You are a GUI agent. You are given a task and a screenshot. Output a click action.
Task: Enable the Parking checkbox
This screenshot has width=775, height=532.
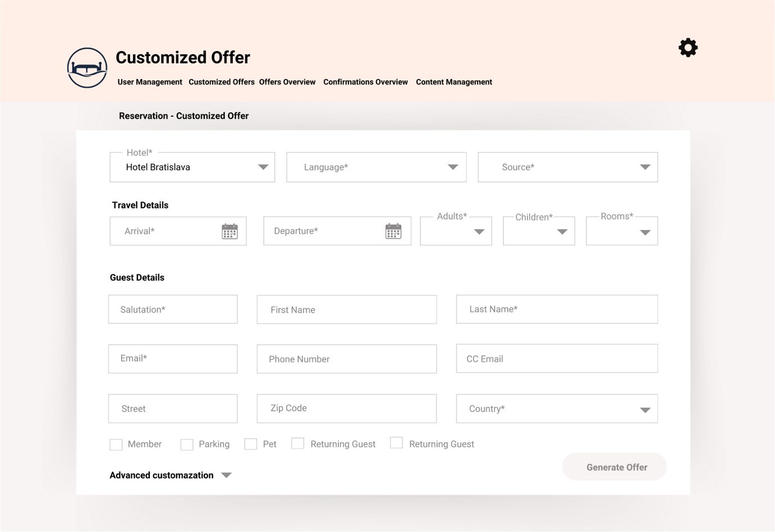coord(187,444)
